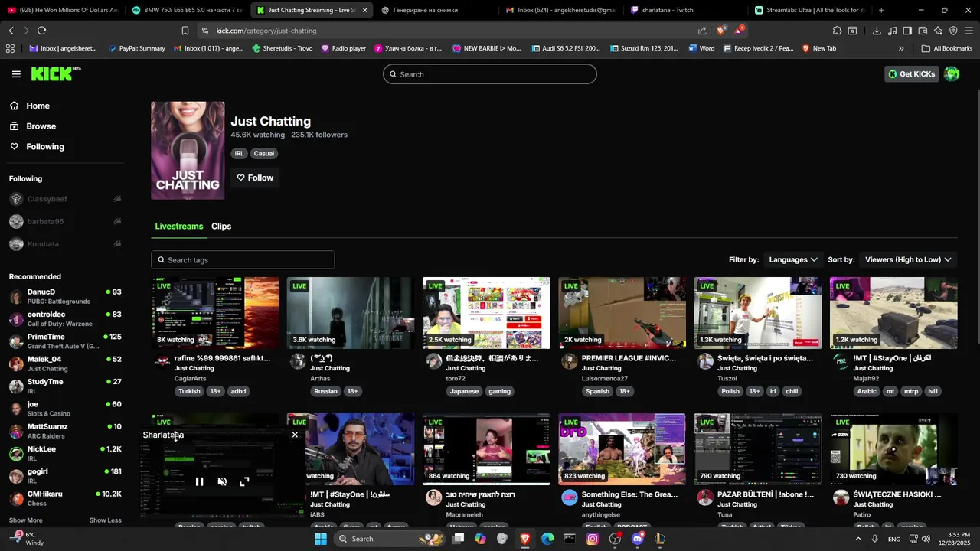Click the Brave VPN shield icon

coord(953,31)
